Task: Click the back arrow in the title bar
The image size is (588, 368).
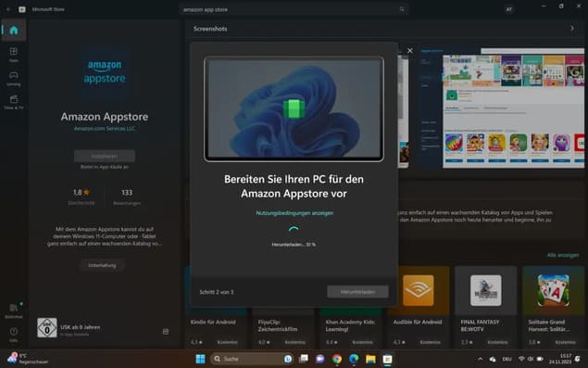Action: click(x=8, y=9)
